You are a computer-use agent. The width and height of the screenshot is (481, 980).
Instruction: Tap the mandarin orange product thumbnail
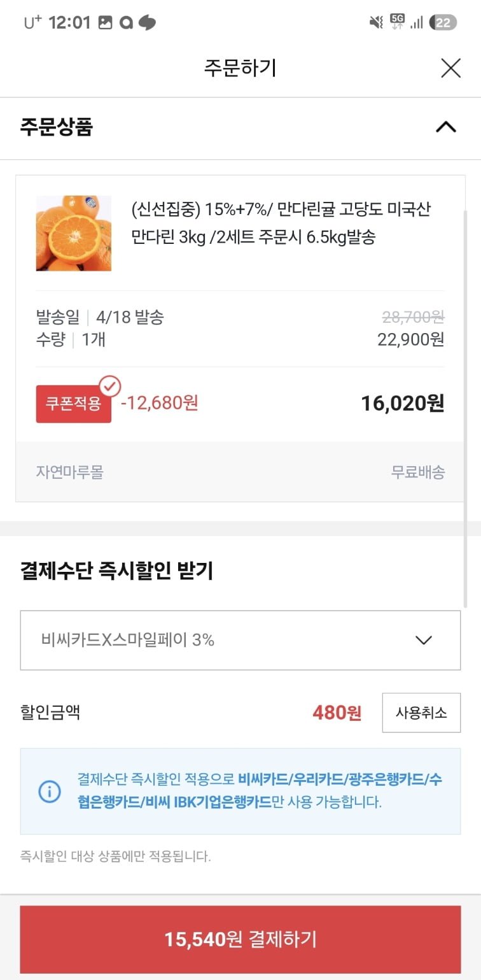[73, 233]
